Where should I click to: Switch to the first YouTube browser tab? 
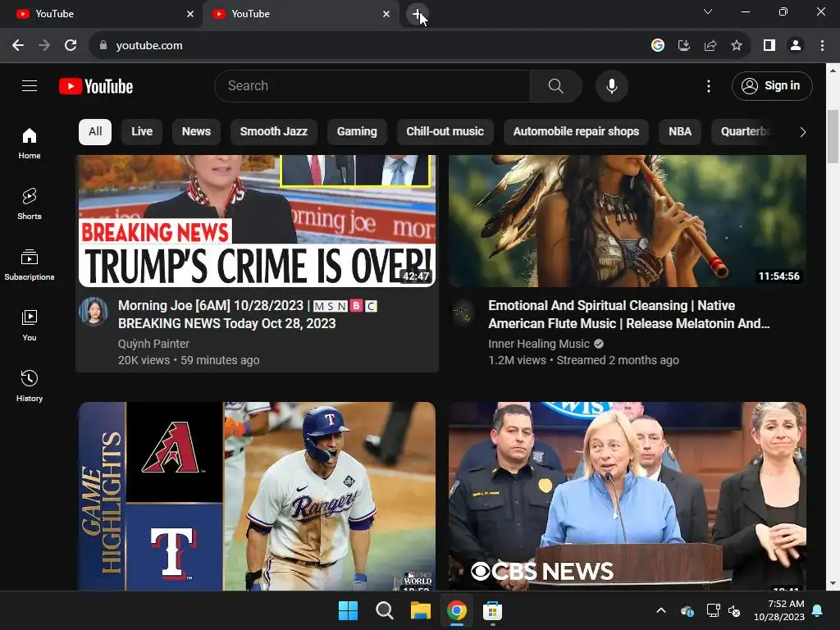click(101, 14)
